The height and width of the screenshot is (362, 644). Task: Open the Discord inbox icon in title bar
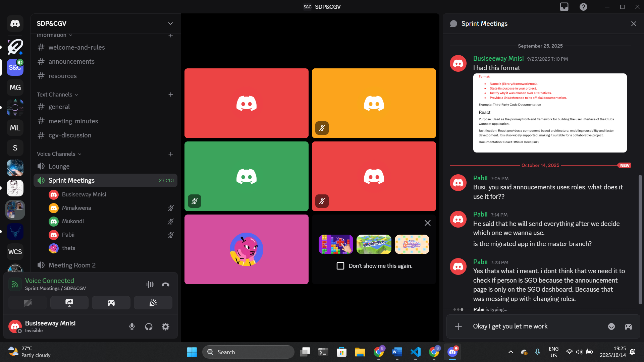pos(564,7)
